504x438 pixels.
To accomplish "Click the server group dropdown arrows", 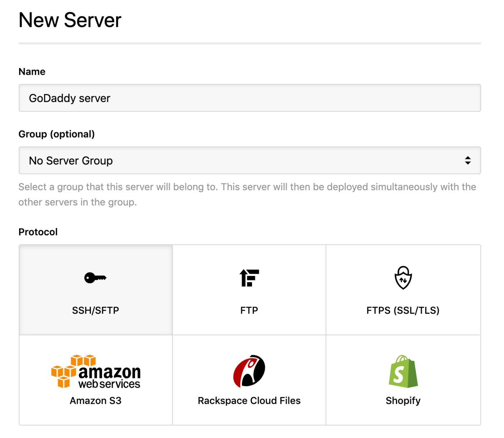I will coord(468,161).
